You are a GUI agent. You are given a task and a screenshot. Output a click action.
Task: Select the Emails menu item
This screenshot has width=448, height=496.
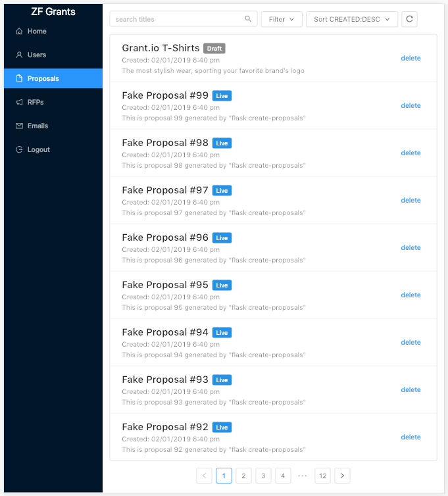click(53, 126)
